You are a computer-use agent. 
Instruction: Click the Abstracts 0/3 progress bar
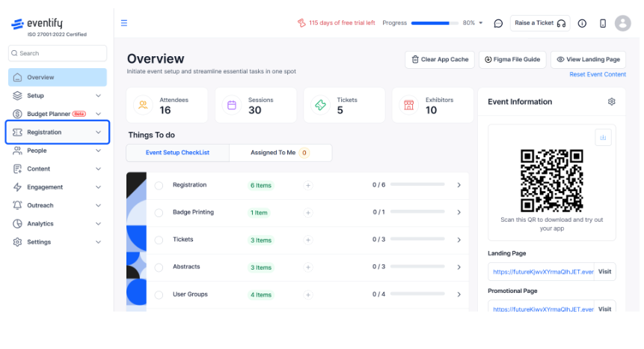417,267
